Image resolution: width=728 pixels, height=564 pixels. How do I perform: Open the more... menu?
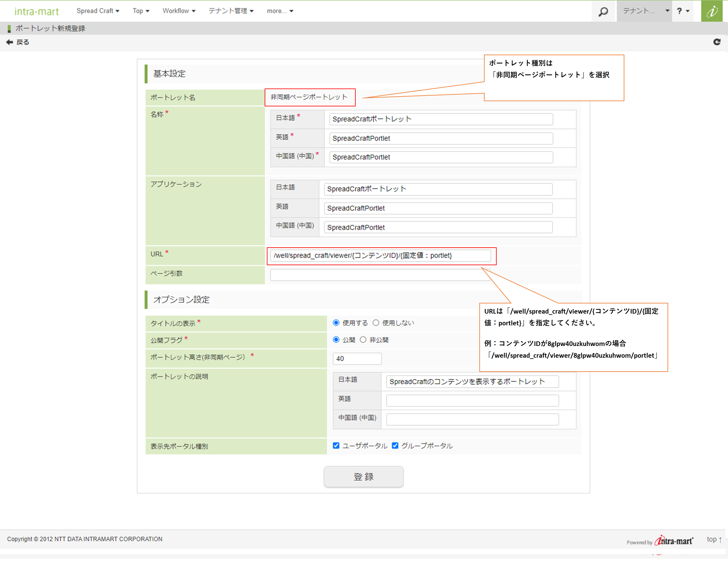(x=280, y=11)
